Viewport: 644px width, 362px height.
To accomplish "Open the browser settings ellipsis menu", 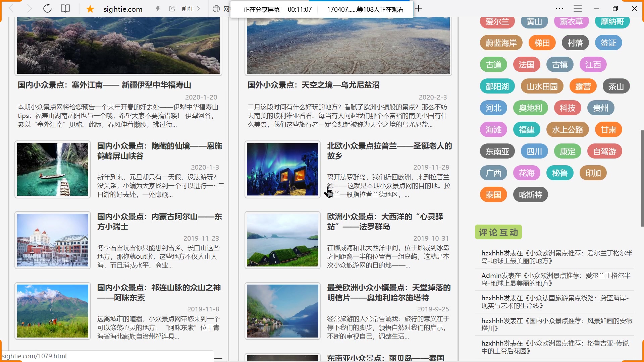I will pos(559,8).
